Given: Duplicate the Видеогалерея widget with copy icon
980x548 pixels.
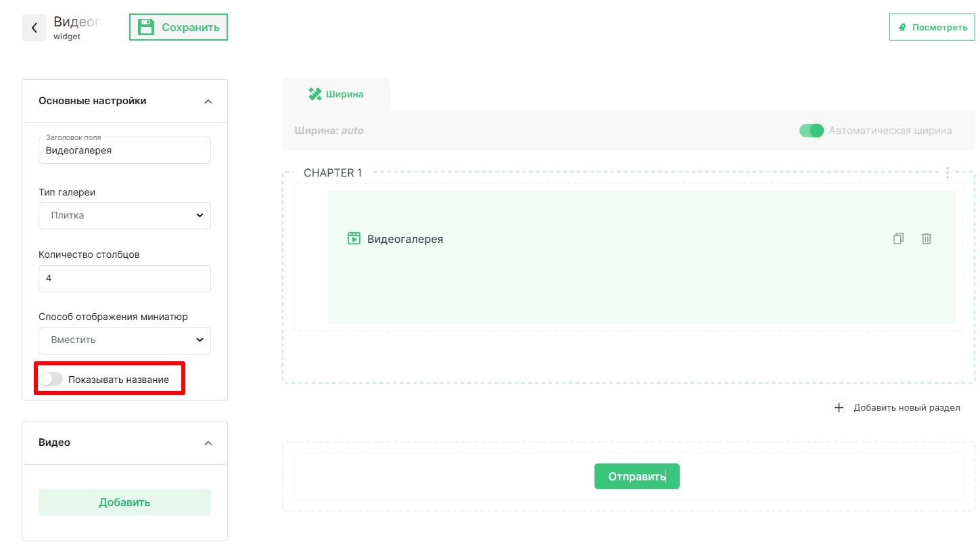Looking at the screenshot, I should click(x=898, y=238).
